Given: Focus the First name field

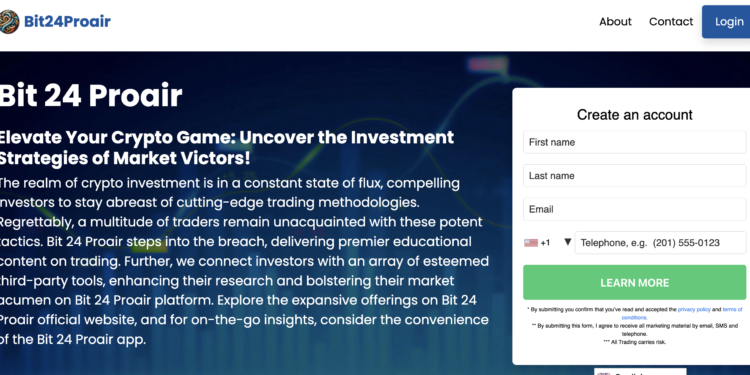Looking at the screenshot, I should pos(634,143).
